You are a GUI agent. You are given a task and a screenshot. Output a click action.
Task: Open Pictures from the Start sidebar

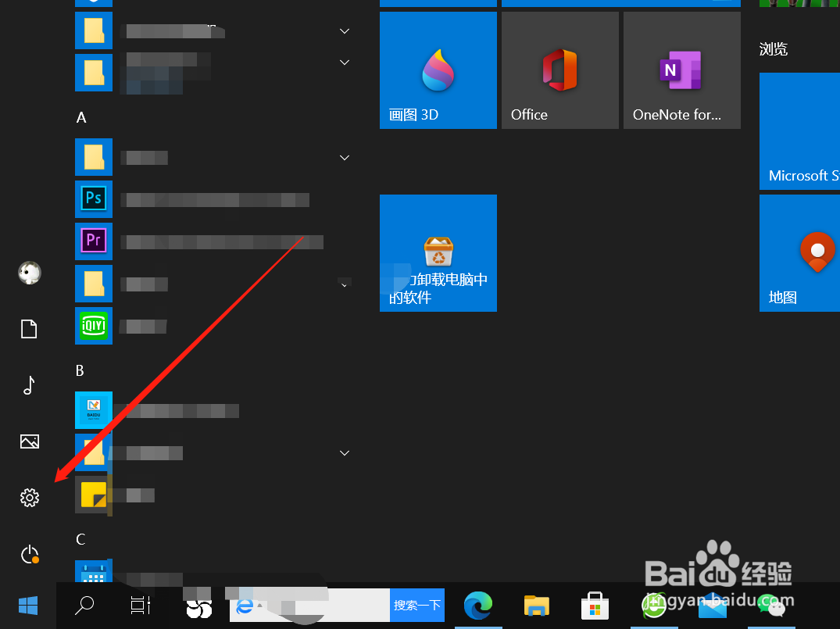point(30,441)
